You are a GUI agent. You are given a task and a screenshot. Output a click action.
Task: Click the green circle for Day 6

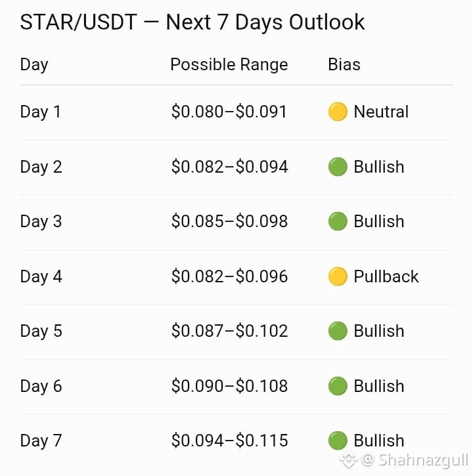pyautogui.click(x=338, y=386)
